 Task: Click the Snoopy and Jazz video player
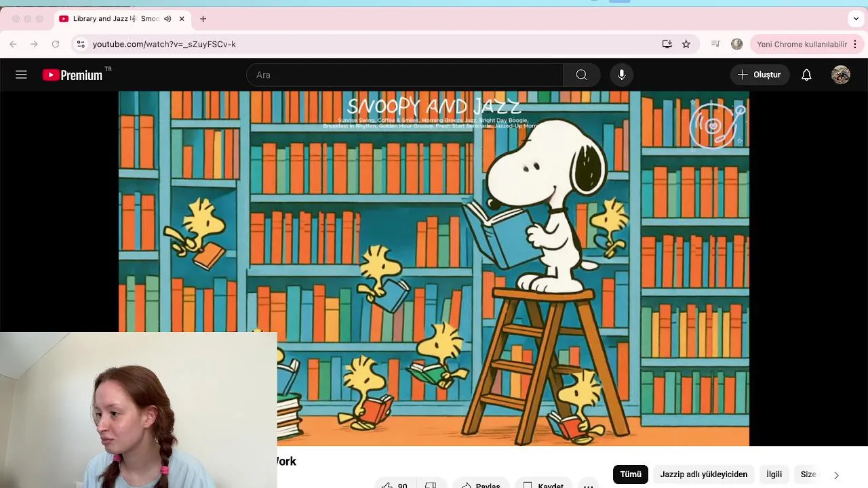point(434,268)
